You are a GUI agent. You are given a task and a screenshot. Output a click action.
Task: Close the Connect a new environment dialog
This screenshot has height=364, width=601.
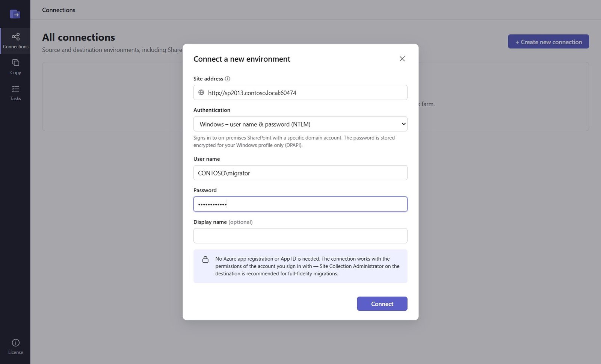click(x=402, y=59)
